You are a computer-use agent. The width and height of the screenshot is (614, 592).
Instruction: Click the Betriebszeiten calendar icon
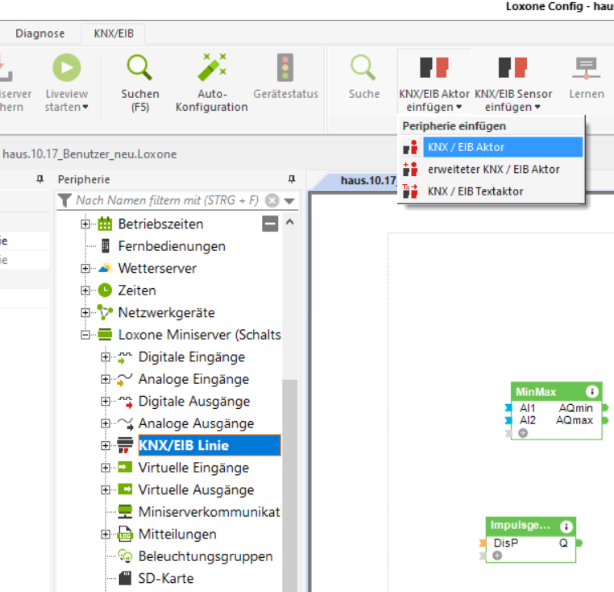point(105,224)
